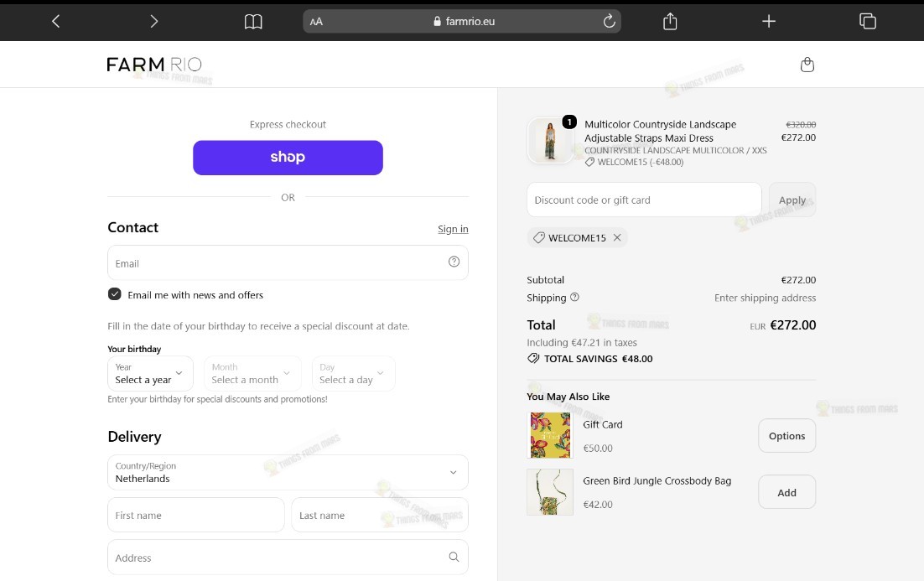Open the shopping bag cart icon
The width and height of the screenshot is (924, 581).
click(807, 65)
